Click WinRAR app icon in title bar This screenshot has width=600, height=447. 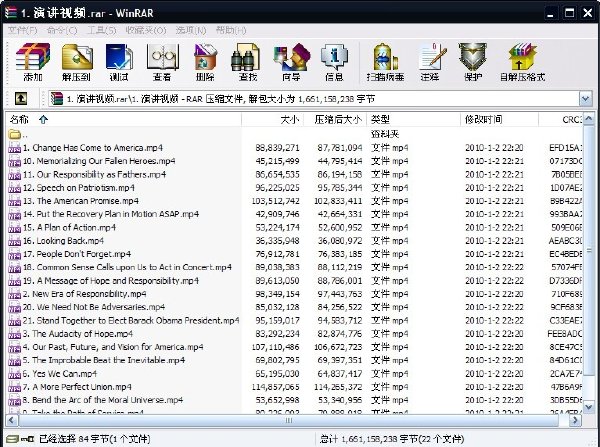[x=11, y=13]
